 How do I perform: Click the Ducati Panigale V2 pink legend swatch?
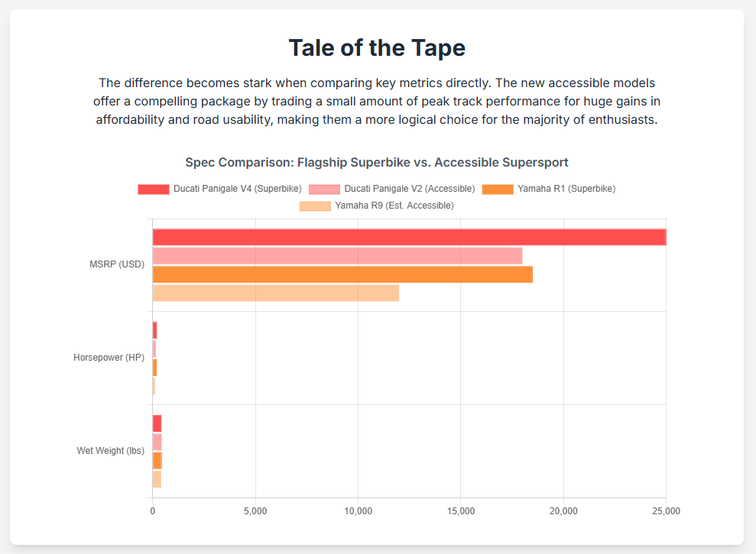(324, 189)
